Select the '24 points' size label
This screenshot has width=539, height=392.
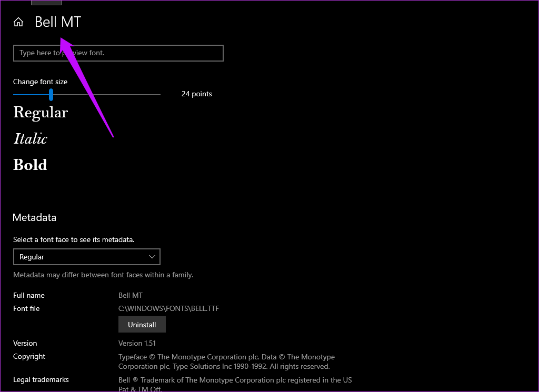click(196, 94)
